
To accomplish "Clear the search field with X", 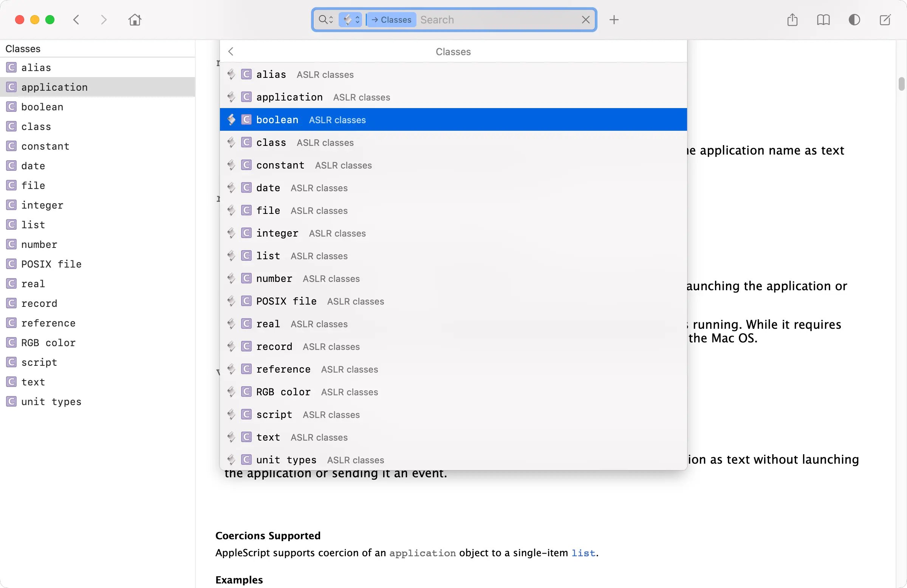I will tap(586, 20).
